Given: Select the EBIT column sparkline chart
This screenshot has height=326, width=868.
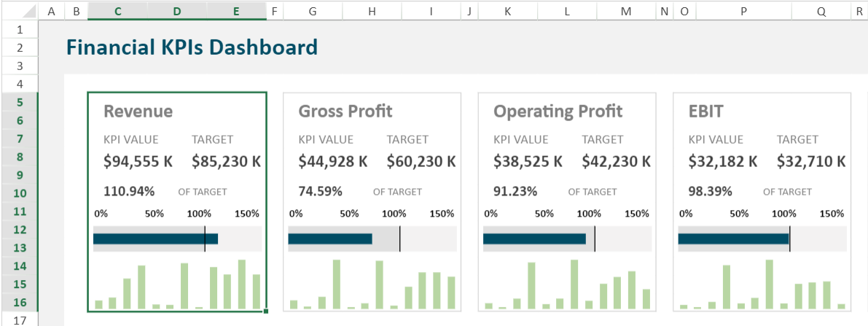Looking at the screenshot, I should 762,286.
